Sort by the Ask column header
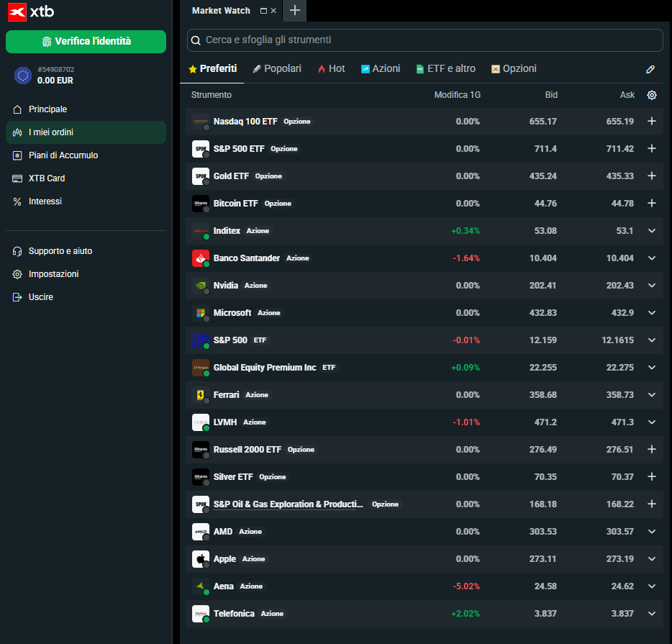This screenshot has width=672, height=644. 627,95
